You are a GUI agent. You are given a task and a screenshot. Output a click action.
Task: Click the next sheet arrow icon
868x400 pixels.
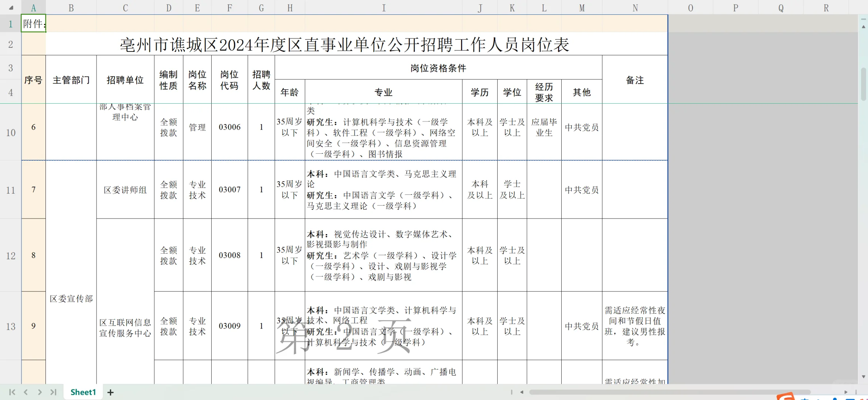pos(40,392)
